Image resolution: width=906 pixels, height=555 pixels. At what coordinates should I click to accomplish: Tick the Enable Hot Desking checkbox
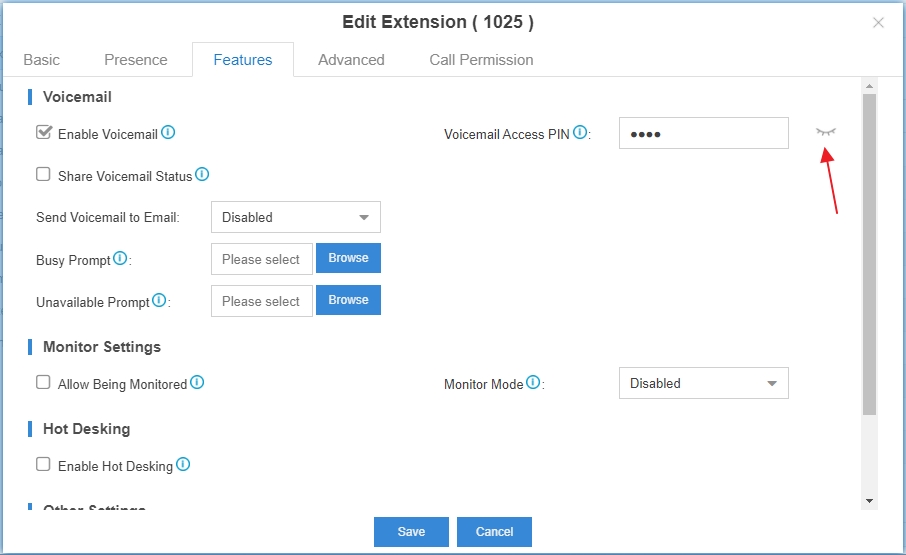pos(43,465)
